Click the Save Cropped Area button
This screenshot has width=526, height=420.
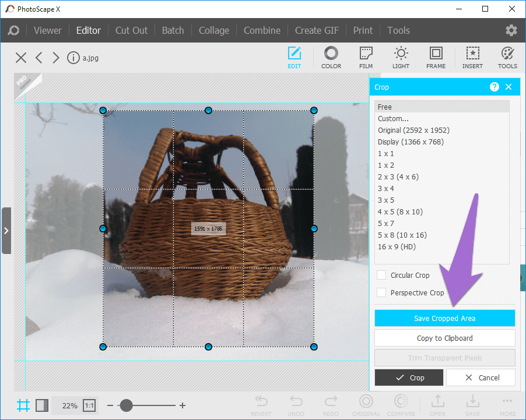coord(444,318)
